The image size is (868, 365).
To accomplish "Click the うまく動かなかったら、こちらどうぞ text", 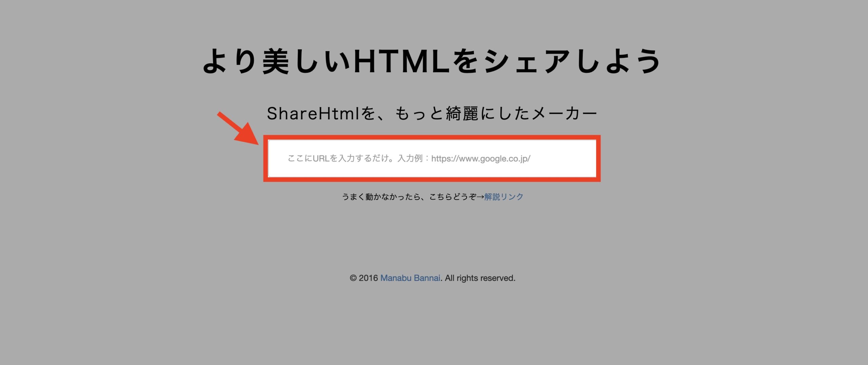I will [409, 197].
